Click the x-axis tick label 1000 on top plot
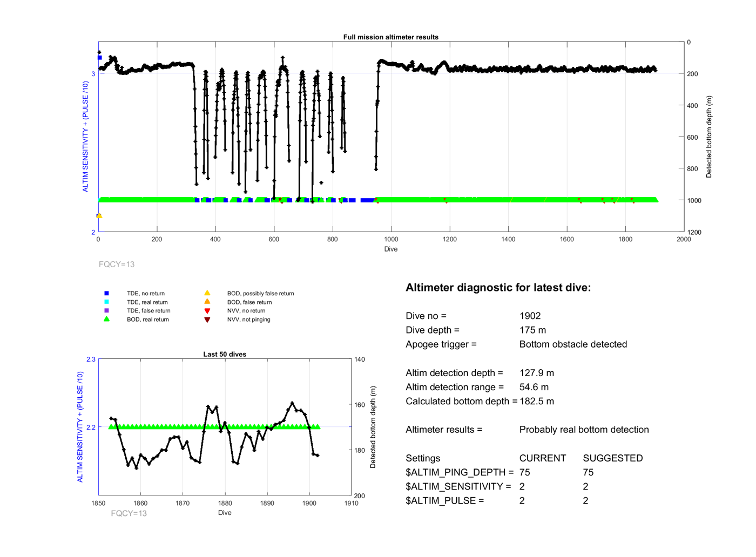Image resolution: width=756 pixels, height=557 pixels. [391, 239]
